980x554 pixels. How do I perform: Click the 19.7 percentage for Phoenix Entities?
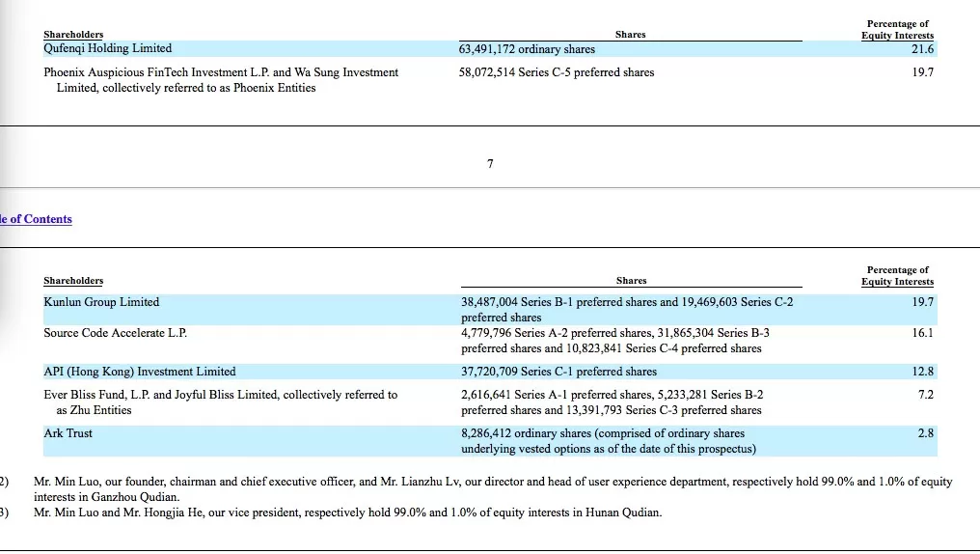coord(922,72)
